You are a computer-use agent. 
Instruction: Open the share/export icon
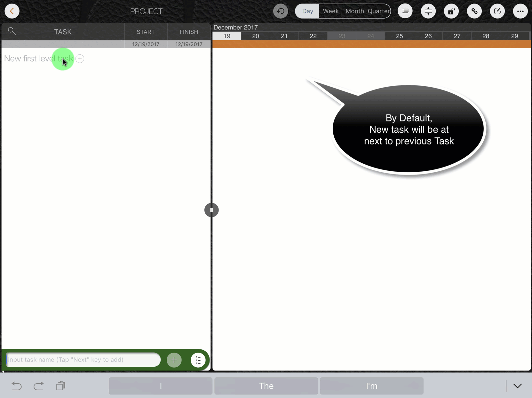tap(497, 11)
